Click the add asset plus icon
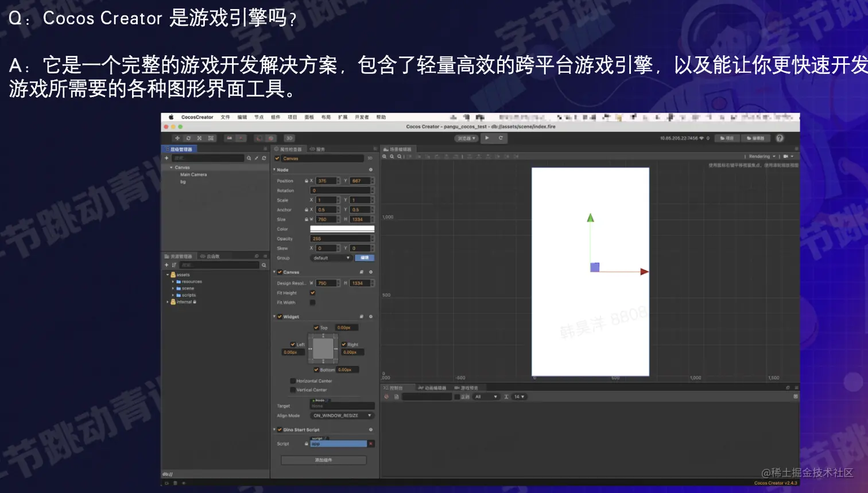 [167, 265]
